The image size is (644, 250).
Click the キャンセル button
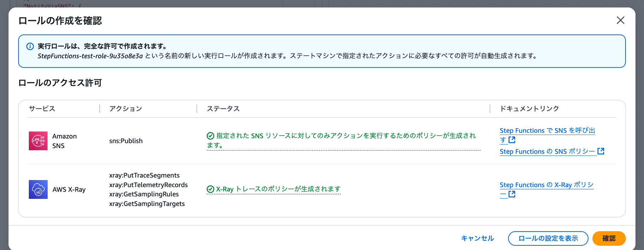coord(477,238)
